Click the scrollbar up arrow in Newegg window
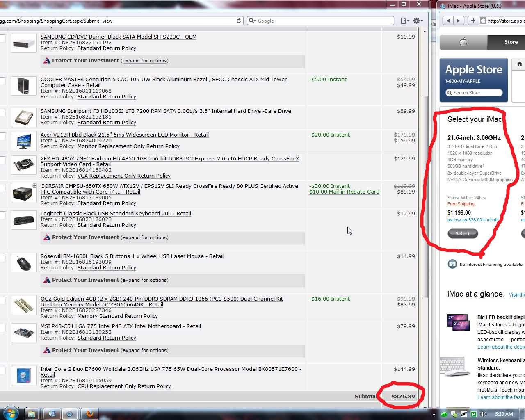The height and width of the screenshot is (420, 525). pyautogui.click(x=425, y=31)
